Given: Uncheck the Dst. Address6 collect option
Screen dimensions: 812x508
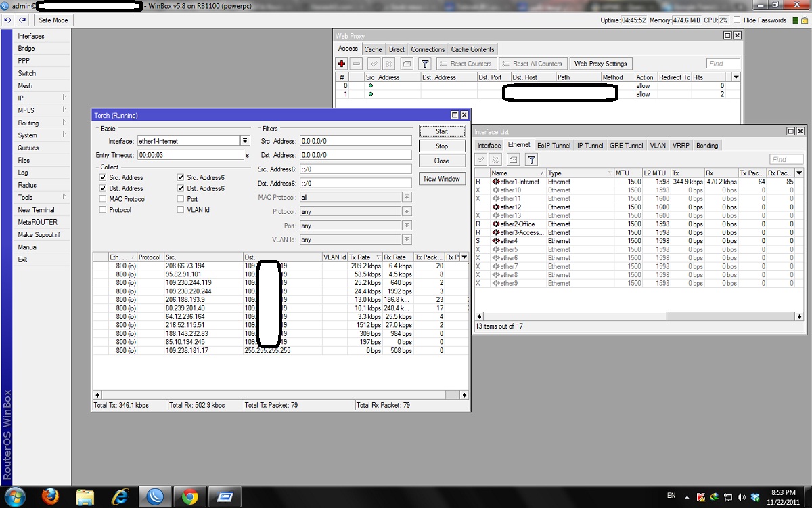Looking at the screenshot, I should pyautogui.click(x=181, y=188).
